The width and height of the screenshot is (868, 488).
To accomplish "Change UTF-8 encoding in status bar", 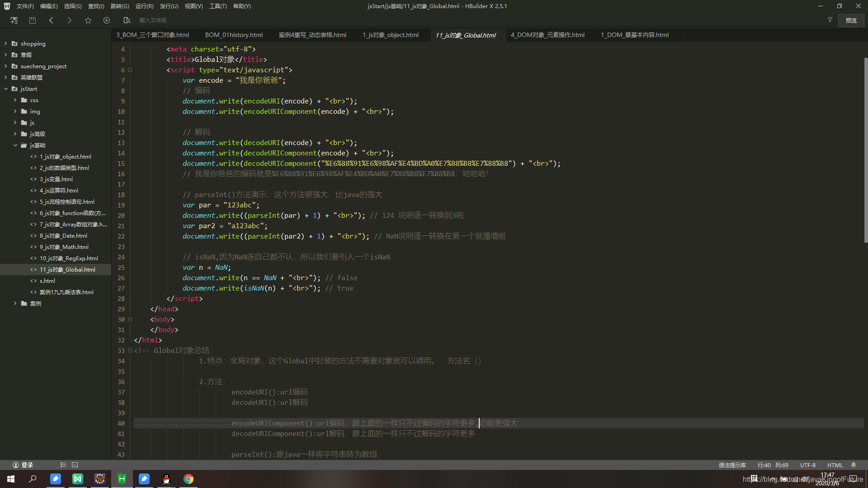I will [x=808, y=465].
